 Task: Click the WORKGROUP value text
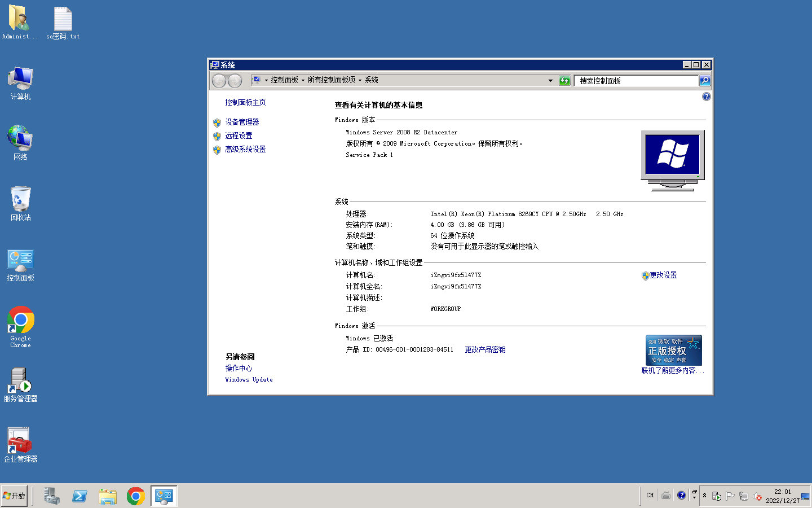pos(445,309)
